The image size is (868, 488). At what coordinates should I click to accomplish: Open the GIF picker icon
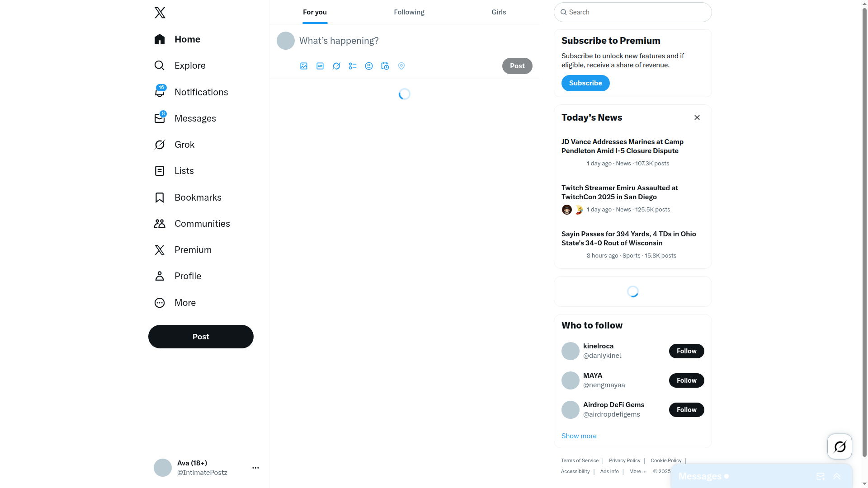320,66
